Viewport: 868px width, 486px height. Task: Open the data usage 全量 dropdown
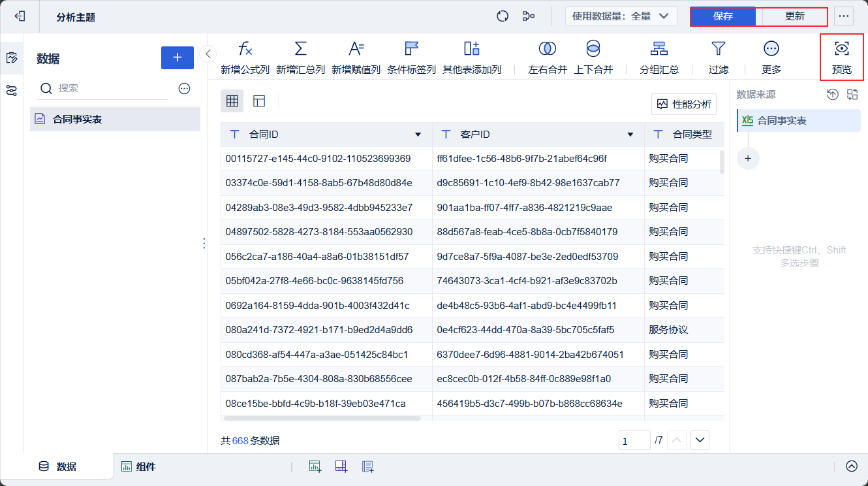point(621,16)
